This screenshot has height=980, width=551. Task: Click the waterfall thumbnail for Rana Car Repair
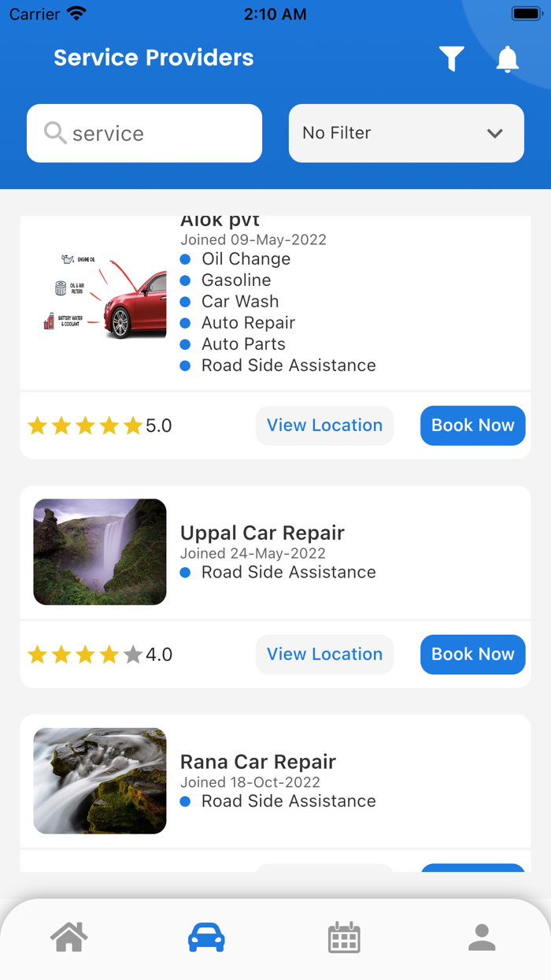click(99, 781)
